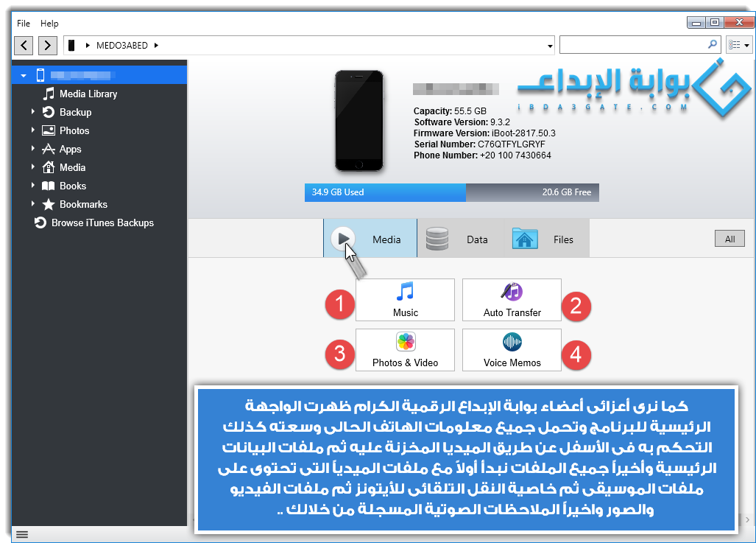The width and height of the screenshot is (756, 543).
Task: Expand the Books tree node
Action: [33, 185]
